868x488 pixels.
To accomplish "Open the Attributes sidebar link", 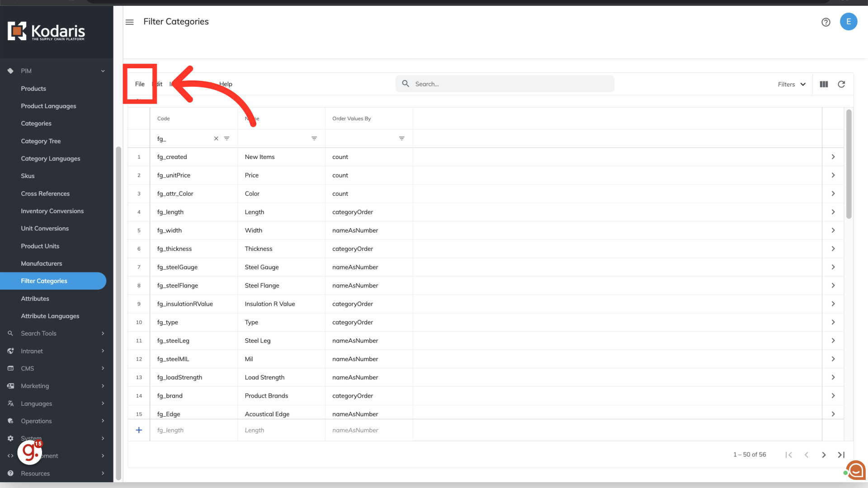I will 35,299.
